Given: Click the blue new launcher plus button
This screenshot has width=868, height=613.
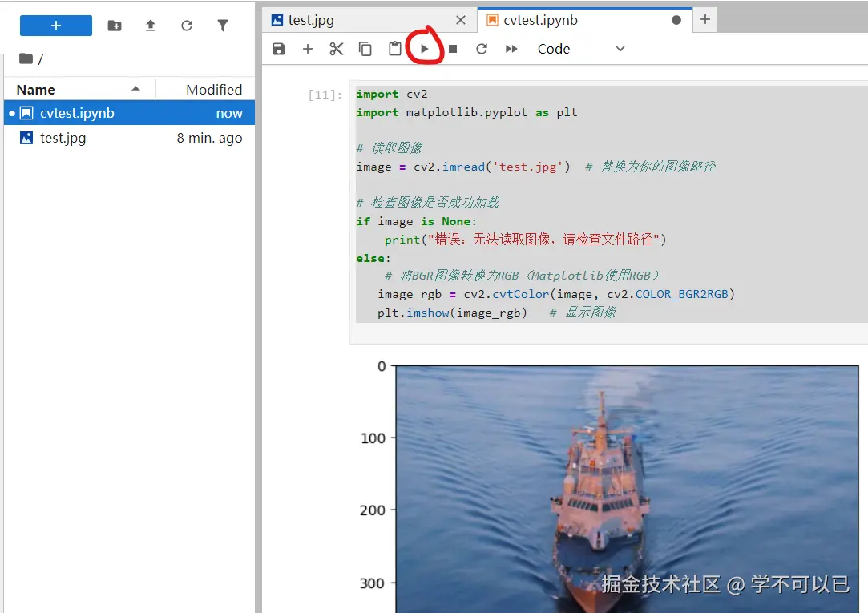Looking at the screenshot, I should 56,26.
